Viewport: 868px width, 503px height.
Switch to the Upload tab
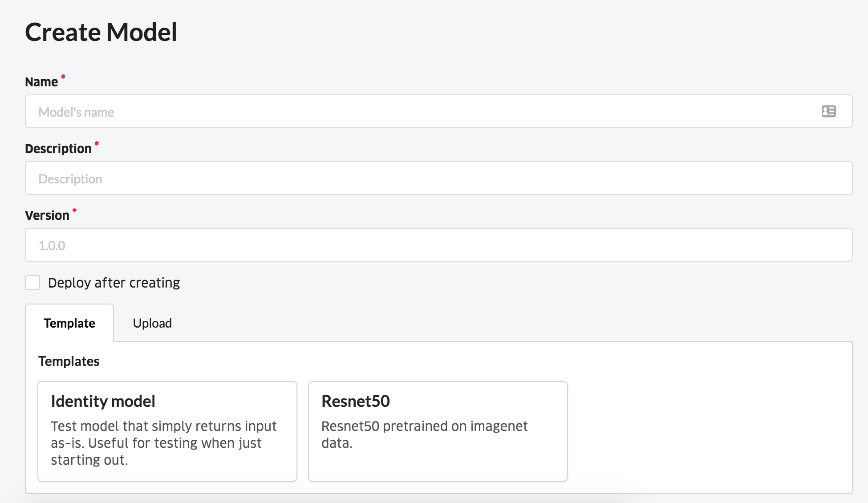152,323
